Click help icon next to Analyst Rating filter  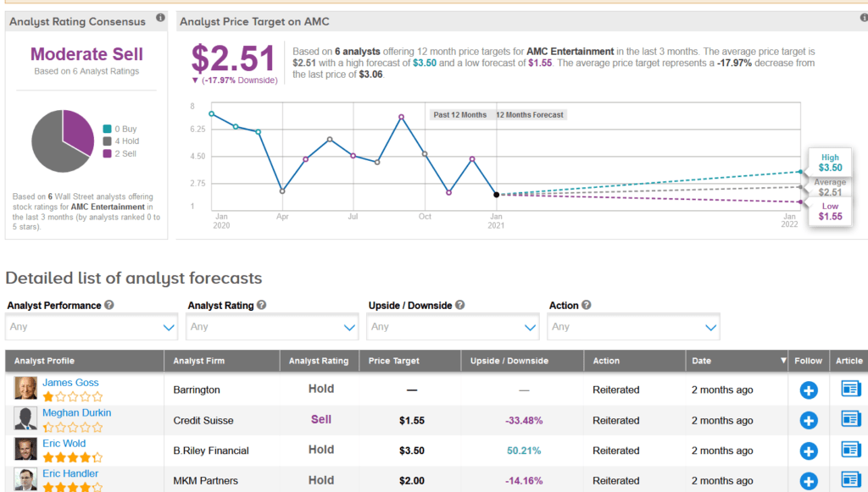click(x=261, y=305)
